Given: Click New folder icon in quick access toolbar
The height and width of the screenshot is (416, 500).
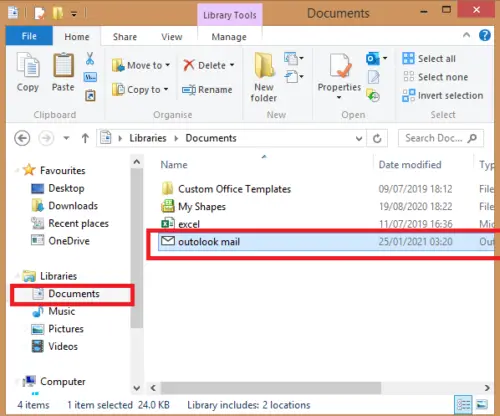Looking at the screenshot, I should (x=57, y=14).
